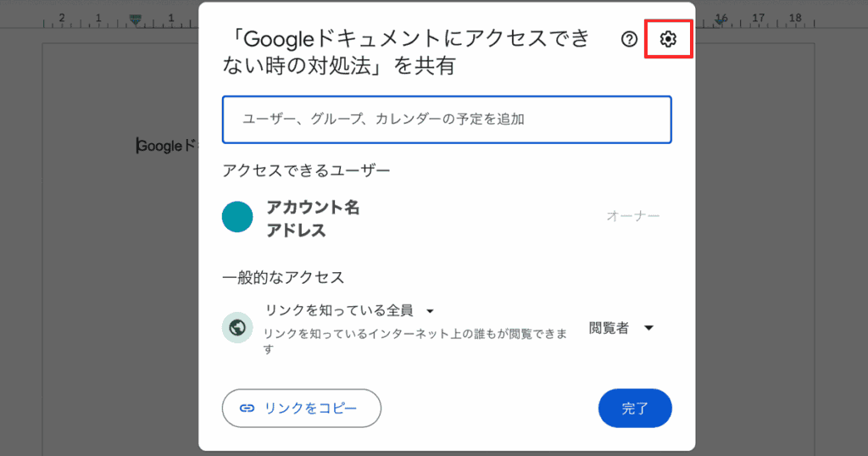Click the chain link icon in copy button
Image resolution: width=868 pixels, height=456 pixels.
tap(247, 408)
